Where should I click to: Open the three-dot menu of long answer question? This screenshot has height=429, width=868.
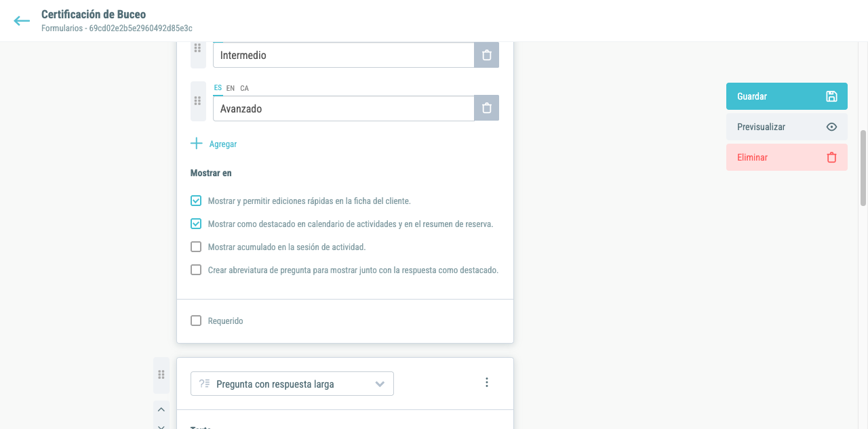click(486, 382)
